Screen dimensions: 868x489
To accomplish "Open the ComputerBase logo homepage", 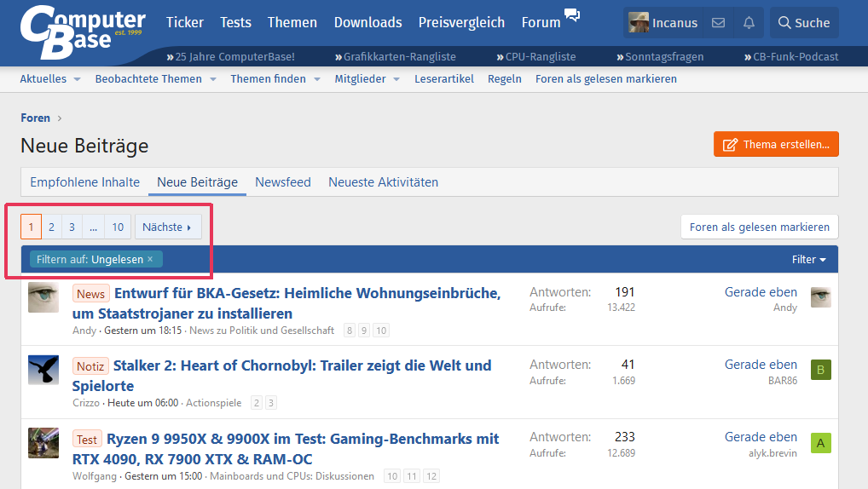I will click(83, 32).
